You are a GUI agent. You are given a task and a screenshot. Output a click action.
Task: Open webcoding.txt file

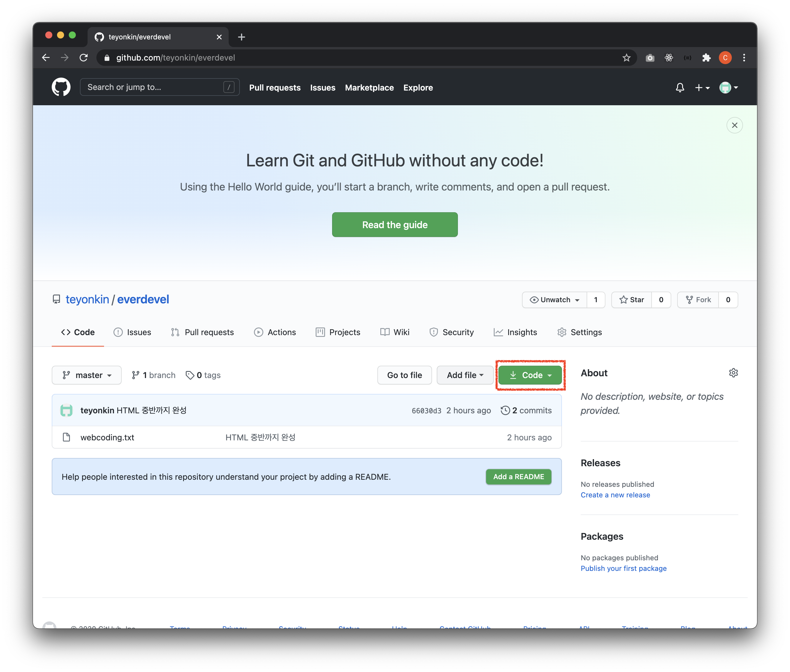coord(107,437)
